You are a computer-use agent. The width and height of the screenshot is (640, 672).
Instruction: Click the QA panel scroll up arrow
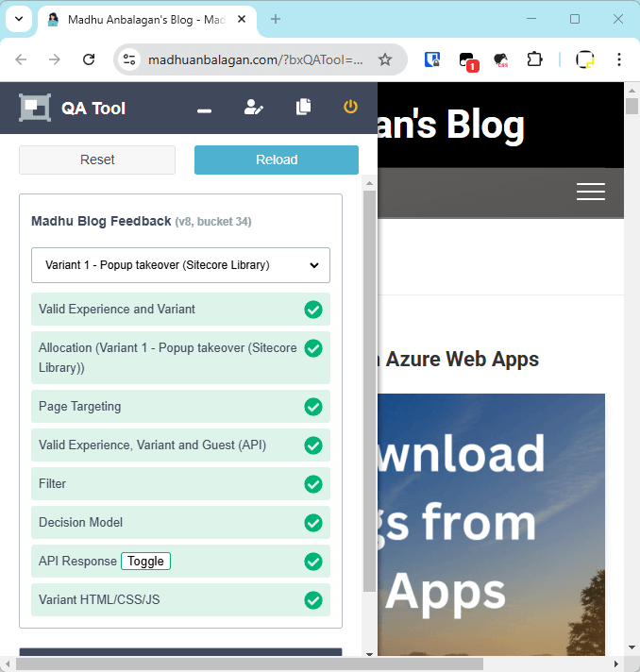pos(369,183)
